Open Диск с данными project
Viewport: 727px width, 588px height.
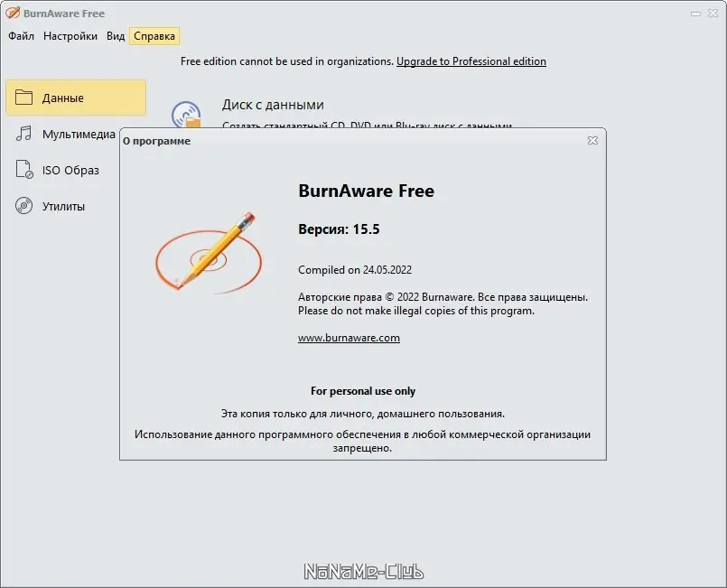click(273, 105)
